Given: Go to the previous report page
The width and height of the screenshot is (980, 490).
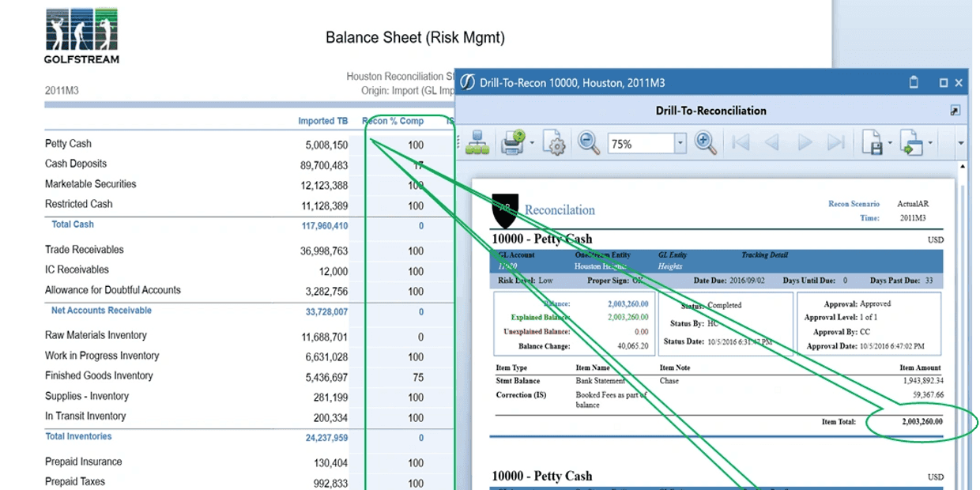Looking at the screenshot, I should 772,143.
